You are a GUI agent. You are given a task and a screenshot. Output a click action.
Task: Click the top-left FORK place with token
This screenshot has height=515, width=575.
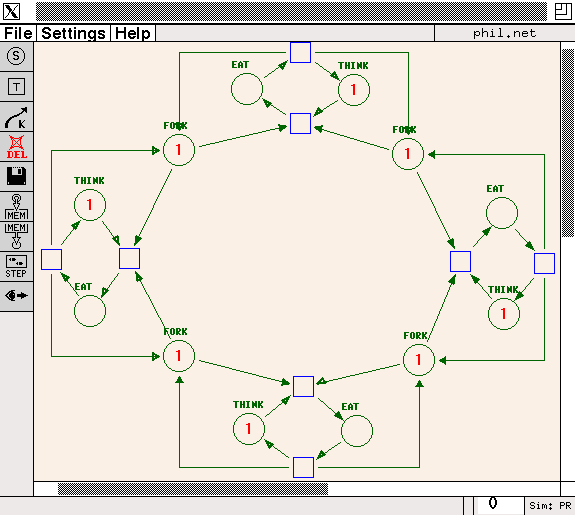click(179, 150)
